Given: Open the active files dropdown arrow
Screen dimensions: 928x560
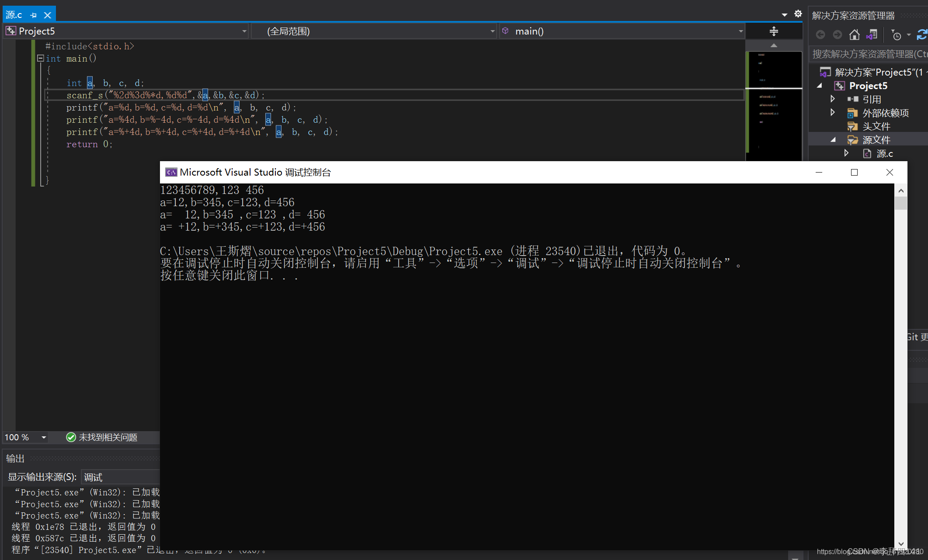Looking at the screenshot, I should (785, 15).
